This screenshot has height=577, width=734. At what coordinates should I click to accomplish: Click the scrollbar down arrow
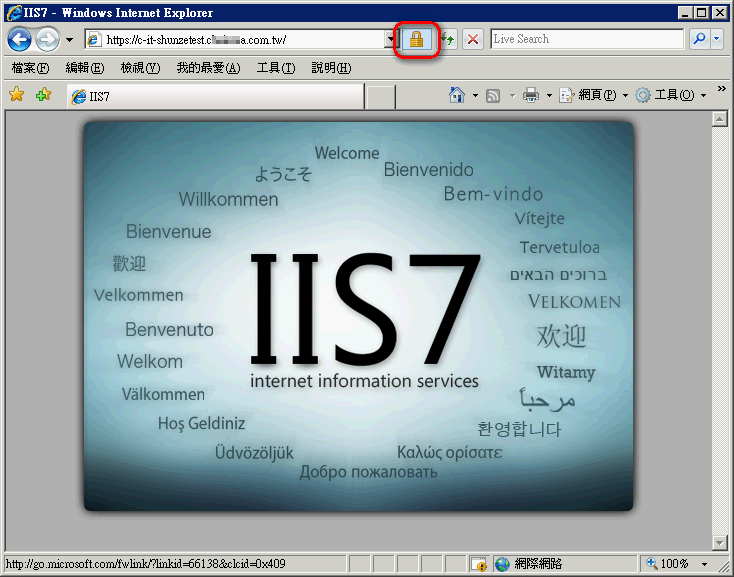719,542
